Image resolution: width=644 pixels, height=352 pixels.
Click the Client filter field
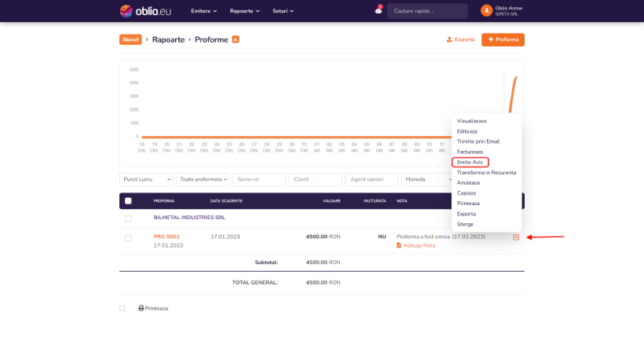315,179
